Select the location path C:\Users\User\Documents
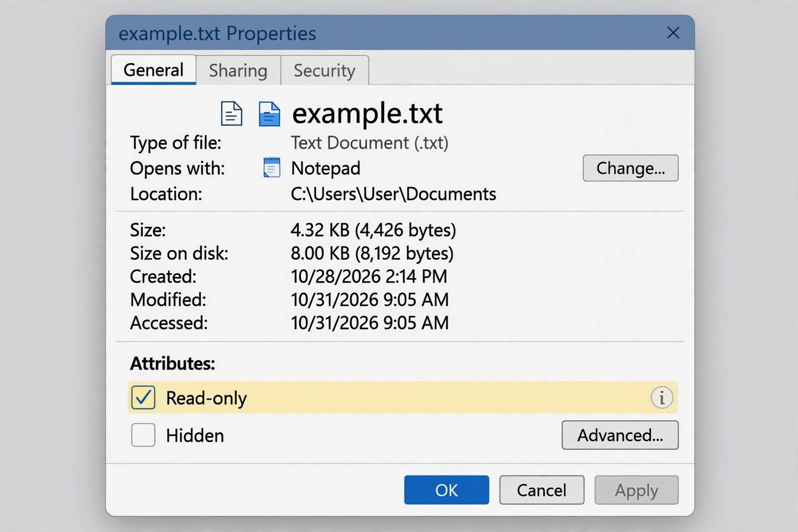The height and width of the screenshot is (532, 798). click(394, 194)
